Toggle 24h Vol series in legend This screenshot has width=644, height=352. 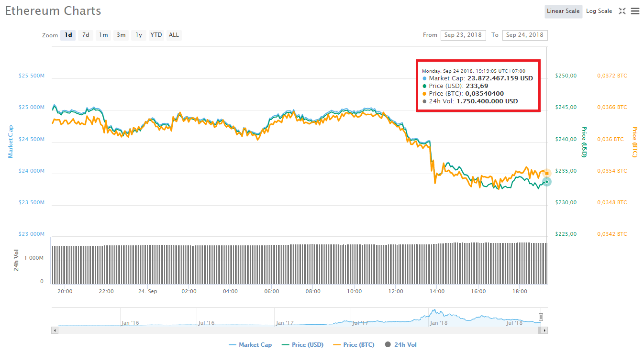pyautogui.click(x=400, y=345)
